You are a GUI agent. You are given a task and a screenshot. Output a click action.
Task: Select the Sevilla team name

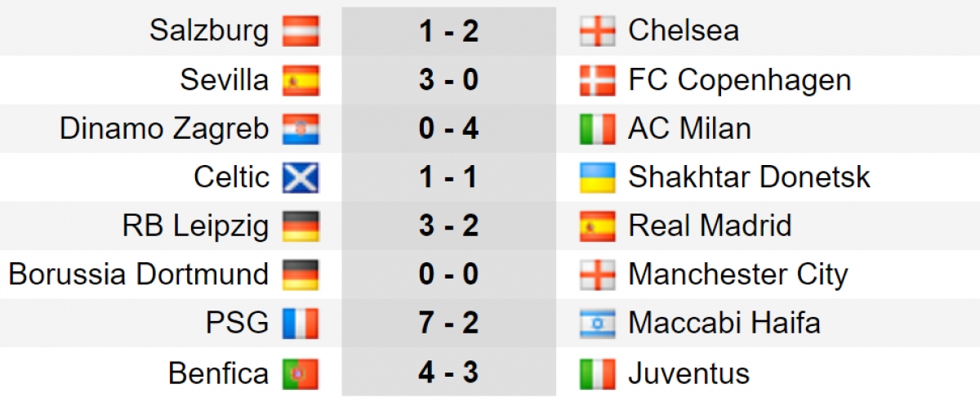225,80
